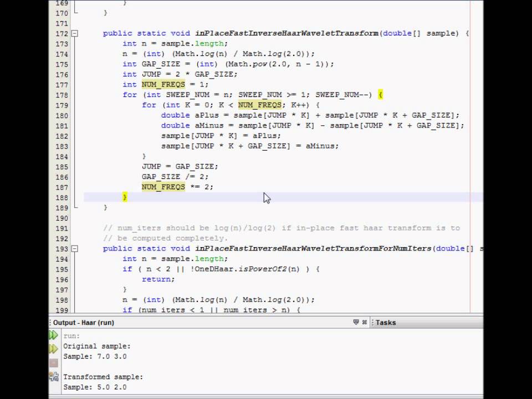Click line number 176 in the gutter

(62, 75)
